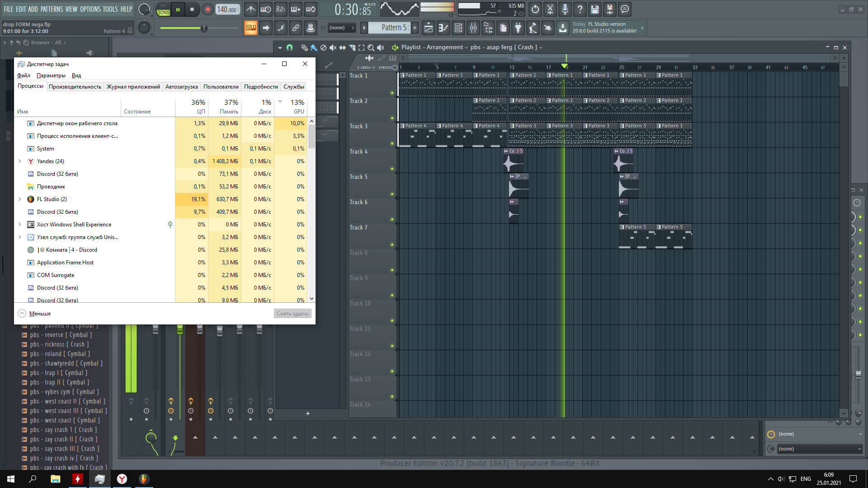Toggle the playlist magnet snap icon
Screen dimensions: 868x488
point(290,47)
